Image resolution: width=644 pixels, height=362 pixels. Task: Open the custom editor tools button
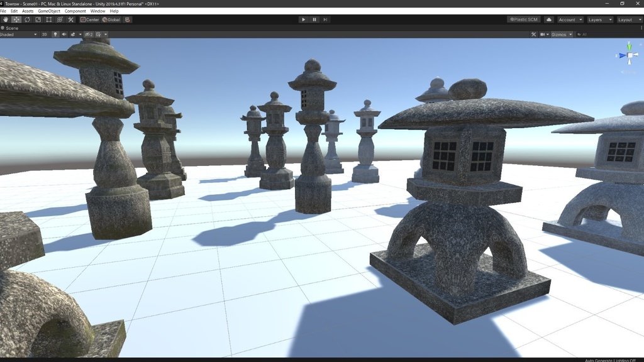click(x=70, y=19)
